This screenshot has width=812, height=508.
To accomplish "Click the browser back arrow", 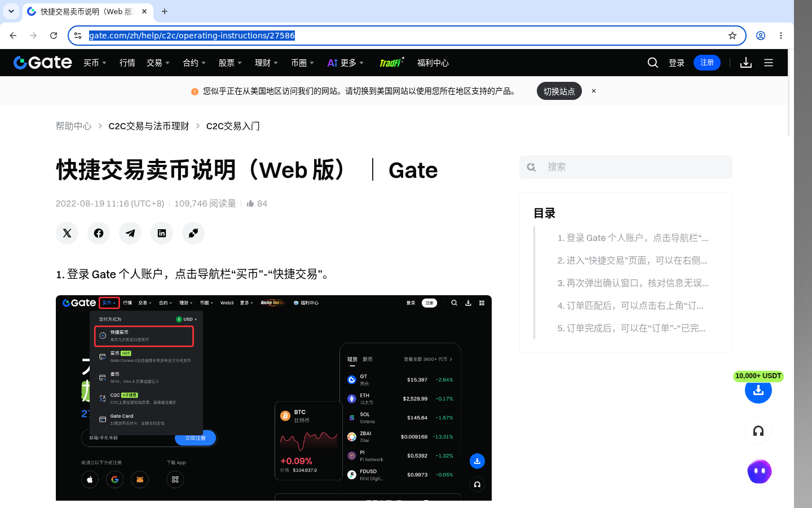I will click(x=13, y=36).
